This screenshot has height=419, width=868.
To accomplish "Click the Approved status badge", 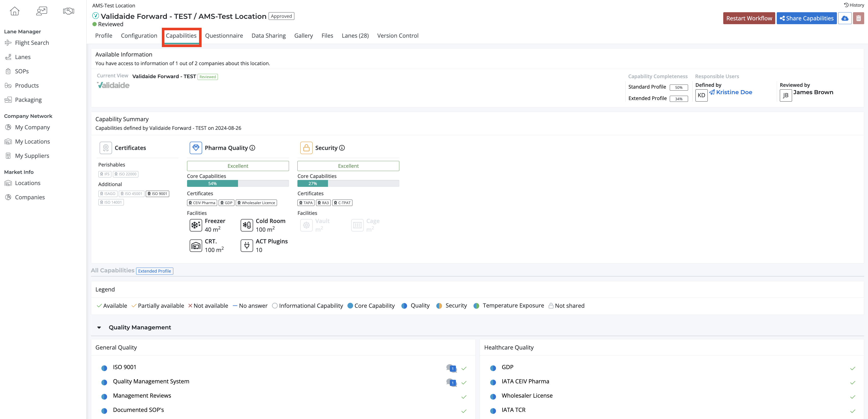I will click(281, 16).
